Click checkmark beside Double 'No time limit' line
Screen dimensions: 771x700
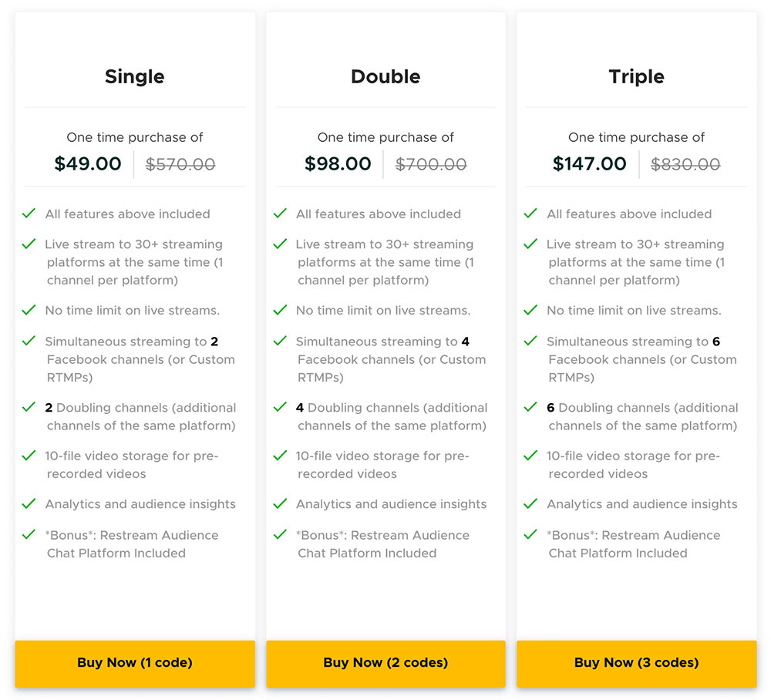(281, 311)
